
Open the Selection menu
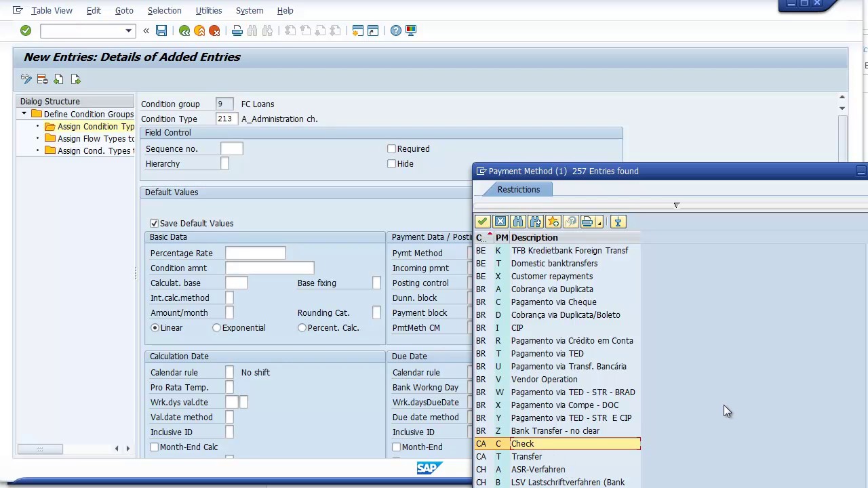[x=164, y=10]
